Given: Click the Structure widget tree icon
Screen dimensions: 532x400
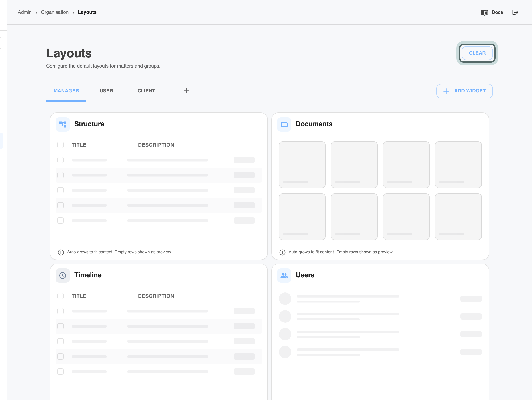Looking at the screenshot, I should 63,124.
